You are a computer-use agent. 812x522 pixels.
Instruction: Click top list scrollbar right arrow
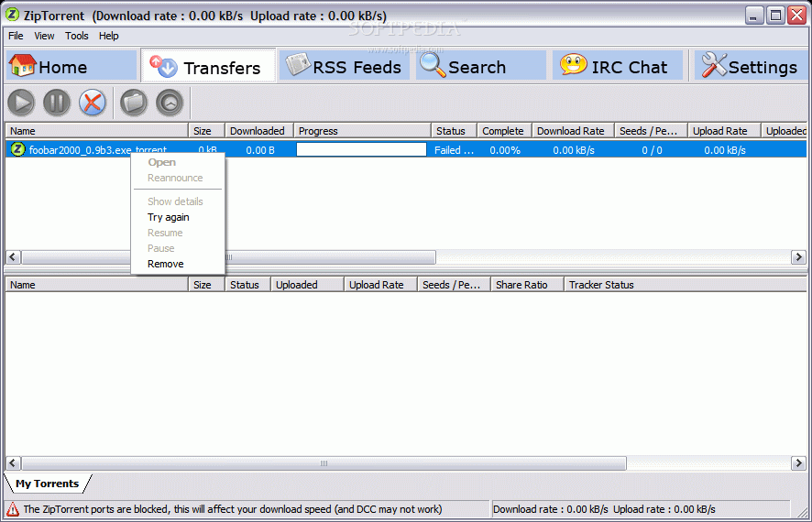pos(799,257)
